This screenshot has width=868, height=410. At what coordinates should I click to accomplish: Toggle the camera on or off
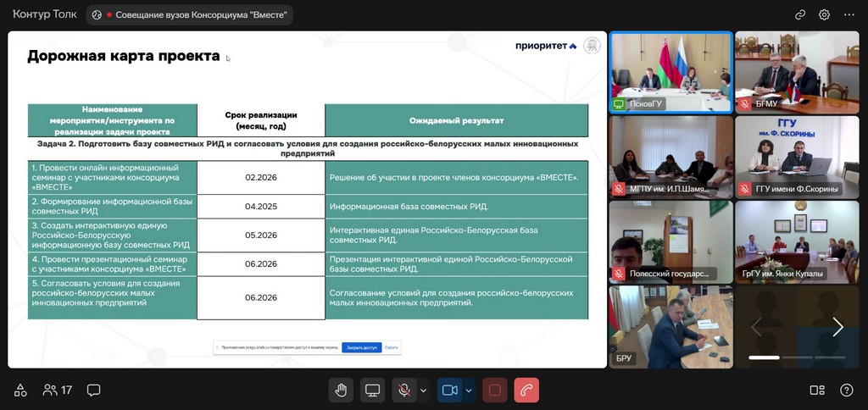(x=449, y=391)
